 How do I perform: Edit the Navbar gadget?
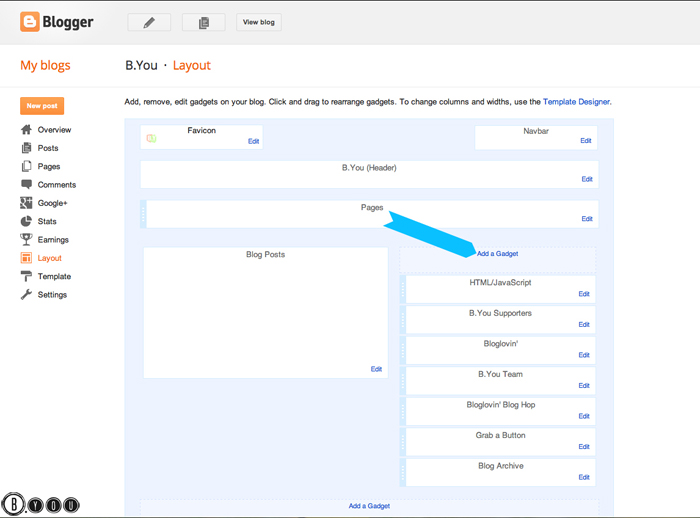click(586, 141)
